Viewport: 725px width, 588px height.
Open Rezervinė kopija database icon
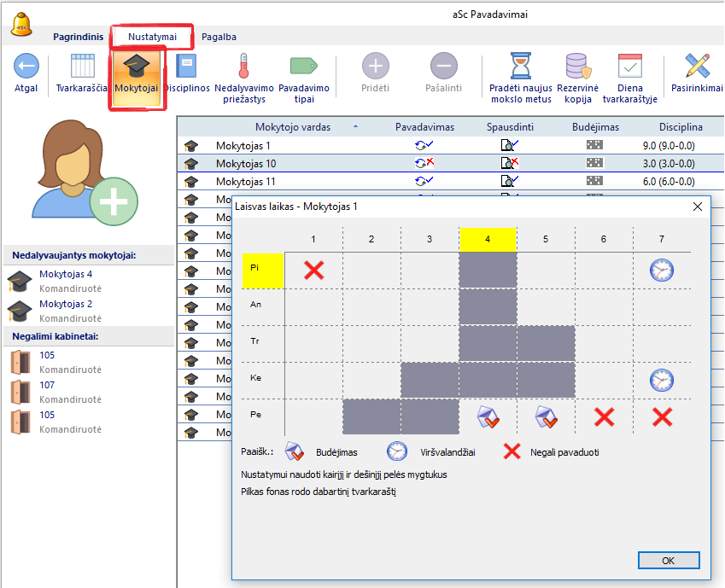(x=578, y=66)
